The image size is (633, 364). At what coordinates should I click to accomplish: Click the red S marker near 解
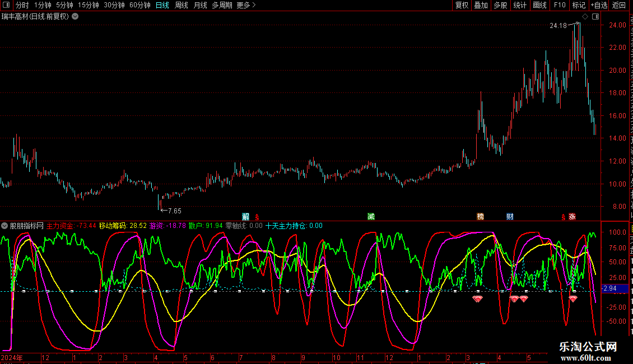pos(257,217)
